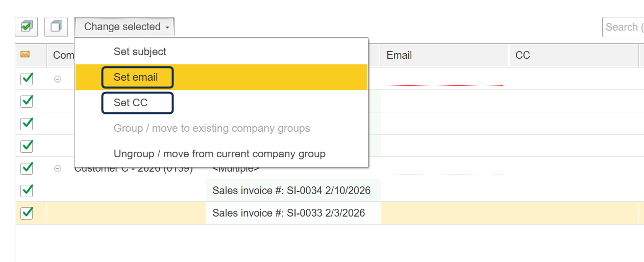
Task: Collapse the topmost company group row
Action: pos(58,79)
